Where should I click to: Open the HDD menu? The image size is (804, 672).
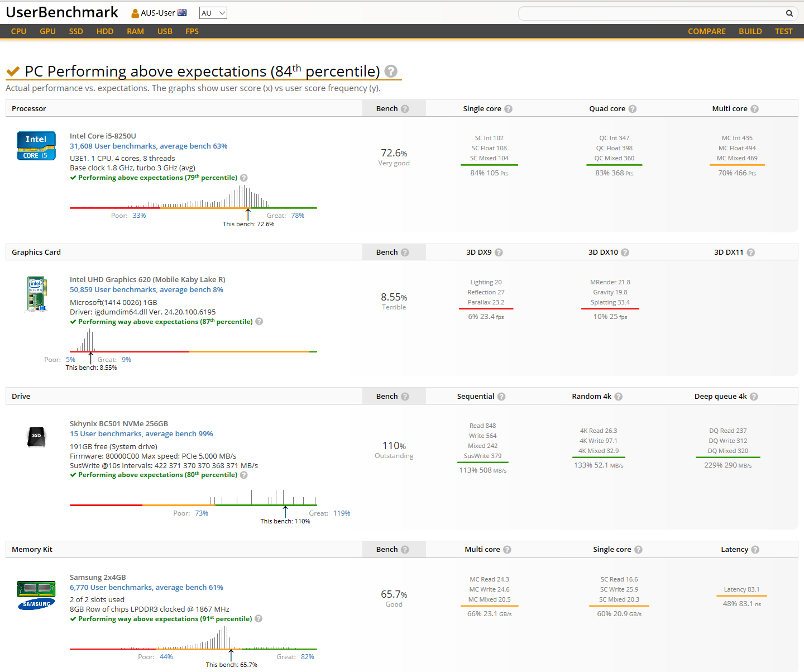point(105,31)
